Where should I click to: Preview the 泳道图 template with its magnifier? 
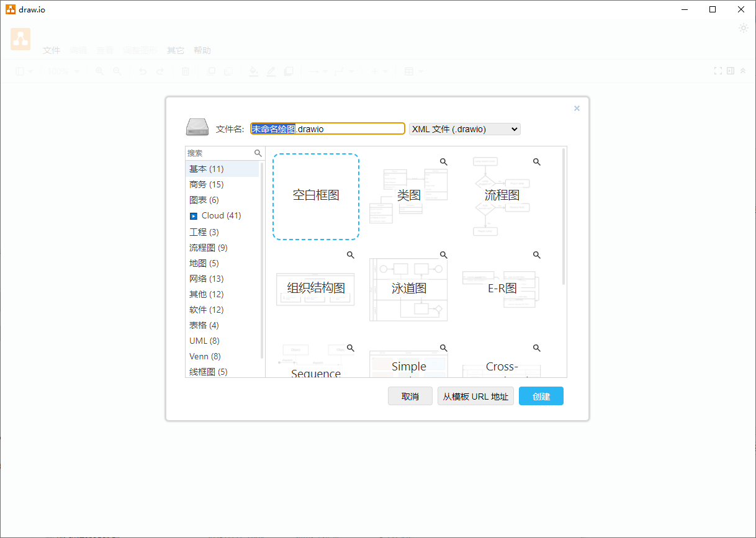point(444,254)
